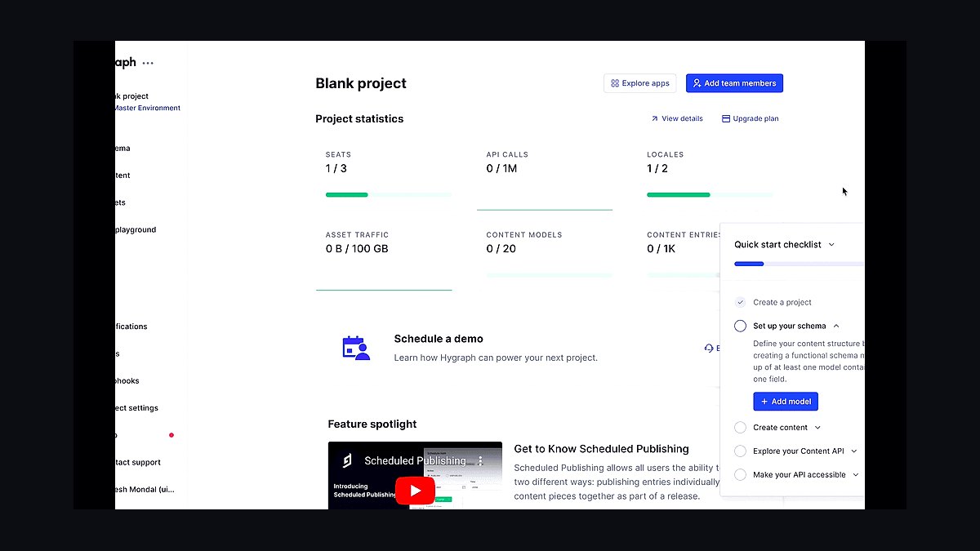Viewport: 980px width, 551px height.
Task: Open the API playground sidebar item
Action: (135, 229)
